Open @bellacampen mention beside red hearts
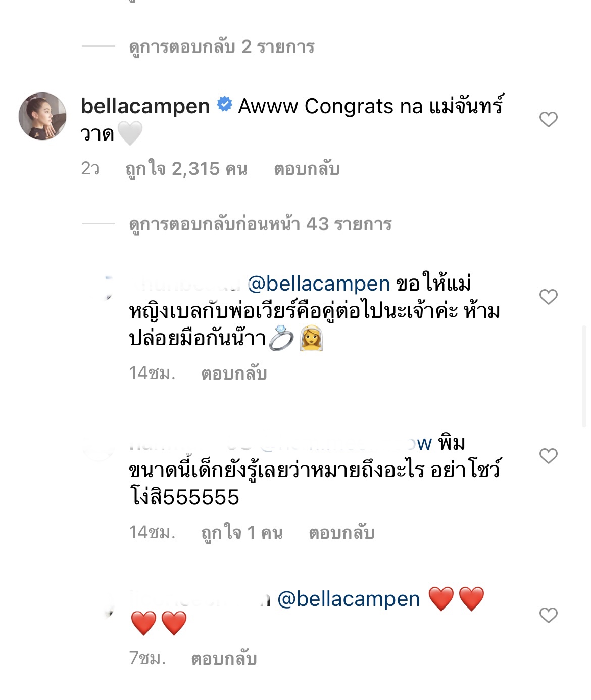This screenshot has width=591, height=700. (349, 599)
